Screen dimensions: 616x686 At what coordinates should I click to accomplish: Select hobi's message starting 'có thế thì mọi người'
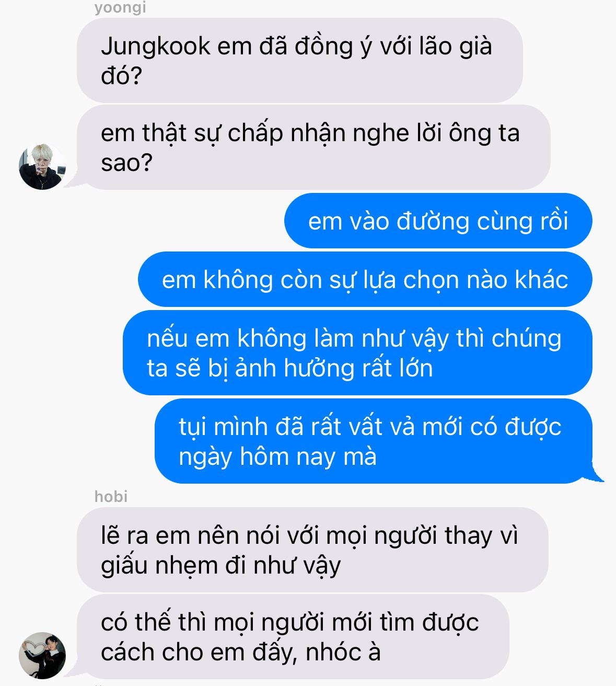[293, 637]
